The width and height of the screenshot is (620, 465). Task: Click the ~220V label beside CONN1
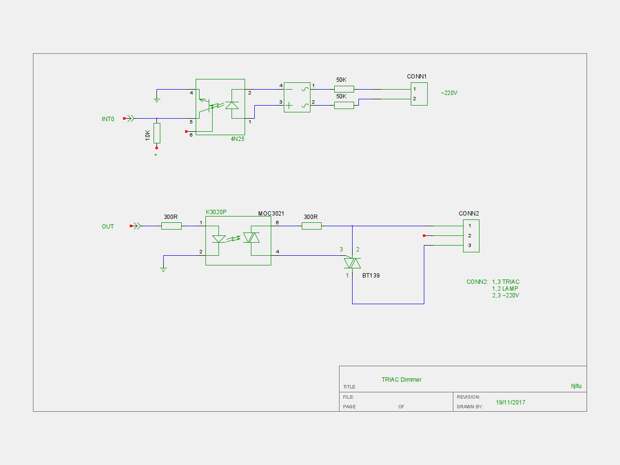[449, 93]
